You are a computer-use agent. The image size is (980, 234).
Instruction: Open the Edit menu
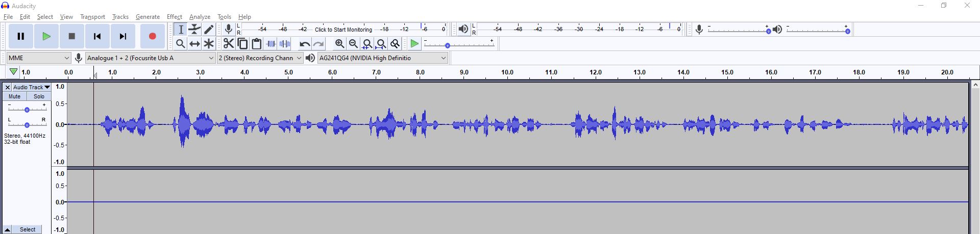pos(25,17)
